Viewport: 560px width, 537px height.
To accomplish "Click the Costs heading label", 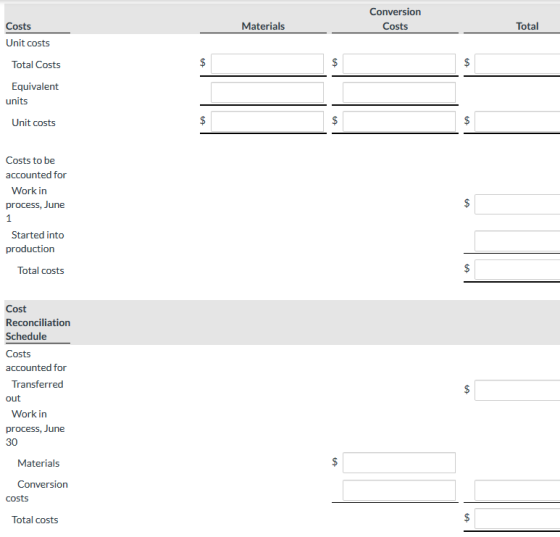I will [x=18, y=26].
